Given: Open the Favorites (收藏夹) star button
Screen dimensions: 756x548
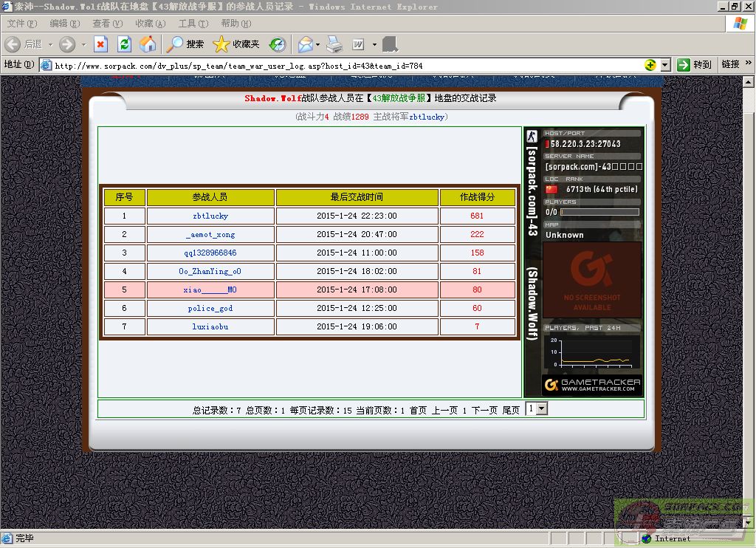Looking at the screenshot, I should coord(236,44).
